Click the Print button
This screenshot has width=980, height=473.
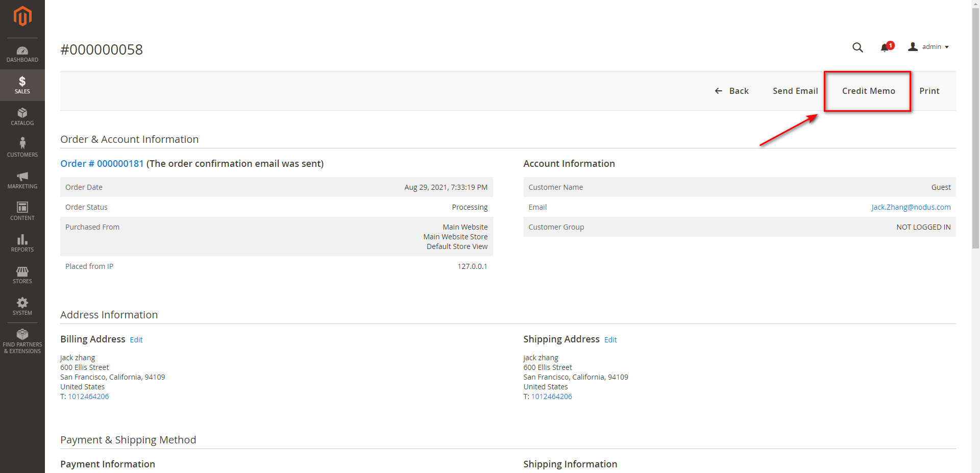(x=929, y=91)
